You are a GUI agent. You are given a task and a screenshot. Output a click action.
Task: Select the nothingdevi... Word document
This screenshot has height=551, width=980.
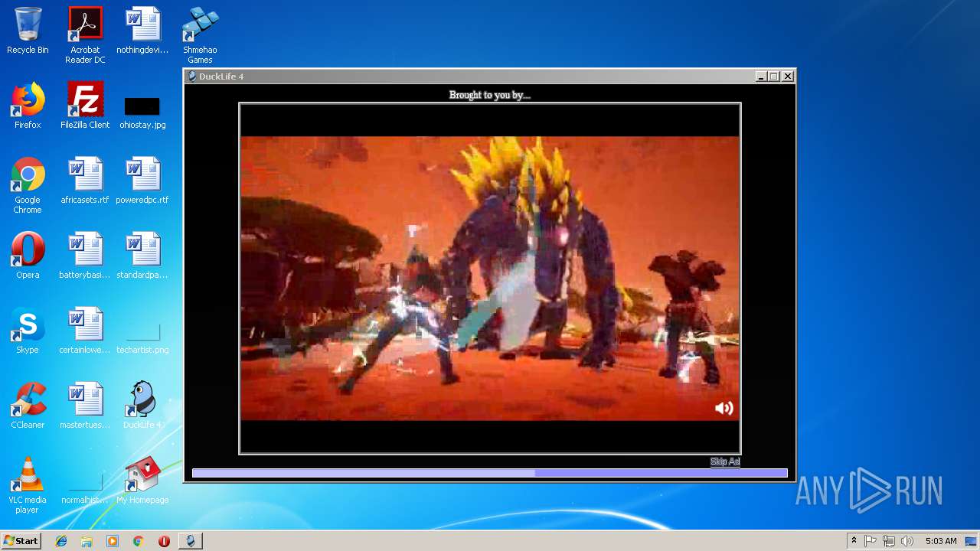[142, 31]
